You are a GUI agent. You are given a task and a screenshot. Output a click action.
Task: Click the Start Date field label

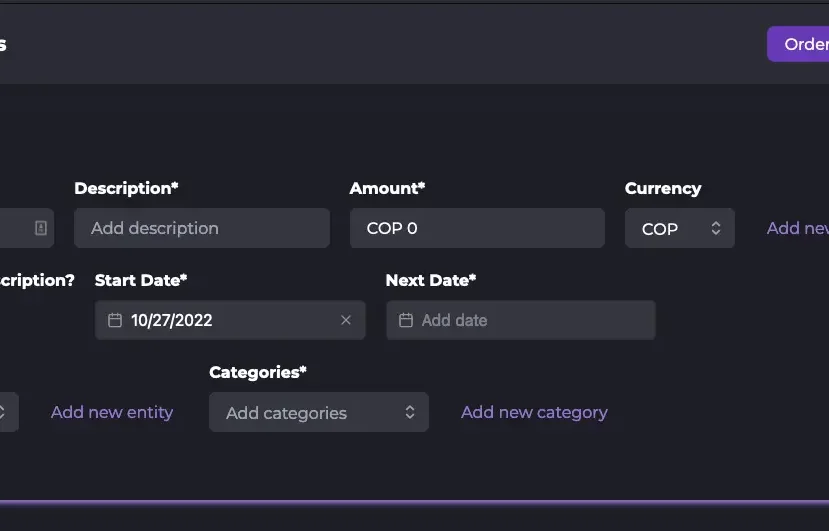pyautogui.click(x=141, y=280)
